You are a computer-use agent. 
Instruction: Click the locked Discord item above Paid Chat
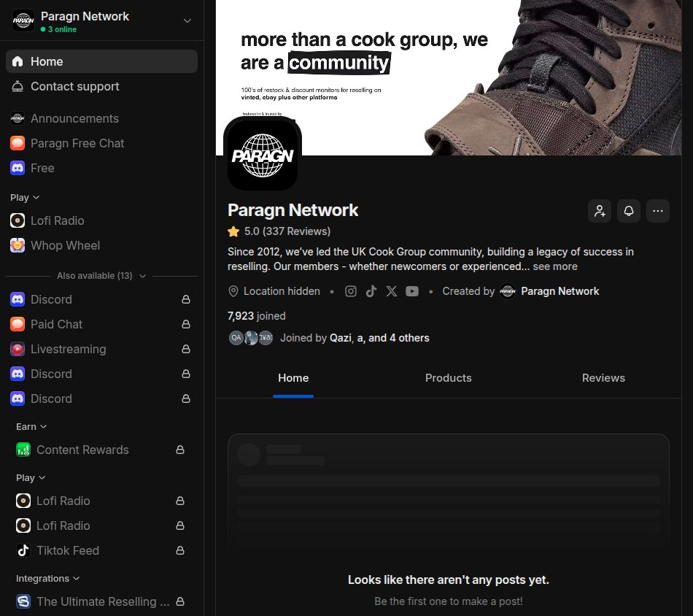click(101, 299)
